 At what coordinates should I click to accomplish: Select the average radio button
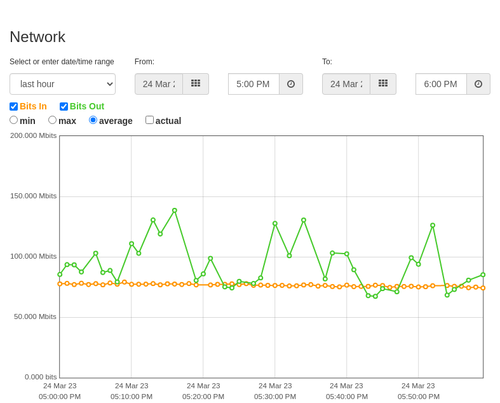93,120
